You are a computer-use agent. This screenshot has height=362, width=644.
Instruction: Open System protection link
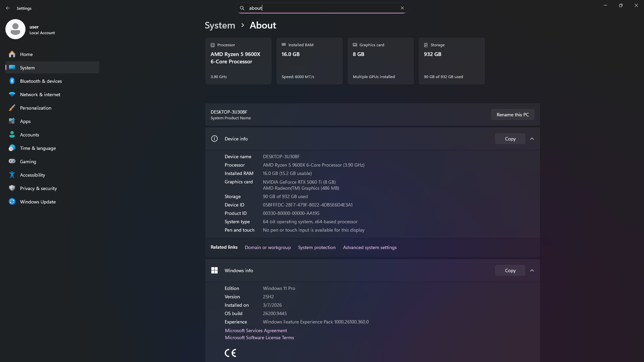pos(317,247)
